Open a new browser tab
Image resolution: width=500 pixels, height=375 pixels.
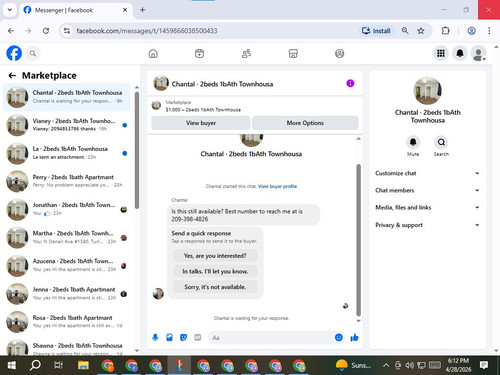(x=142, y=10)
